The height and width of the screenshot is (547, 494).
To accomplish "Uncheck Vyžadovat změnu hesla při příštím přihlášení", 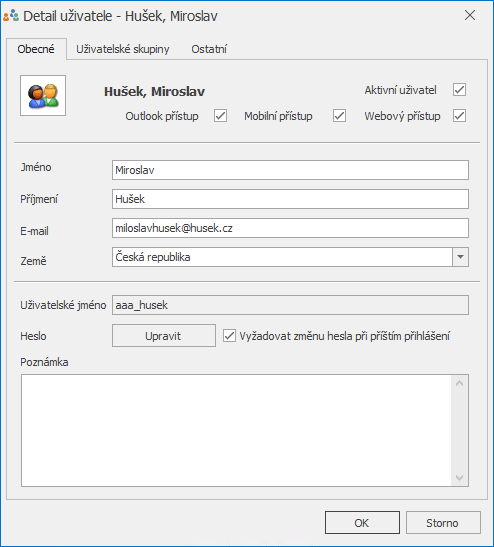I will pyautogui.click(x=229, y=336).
